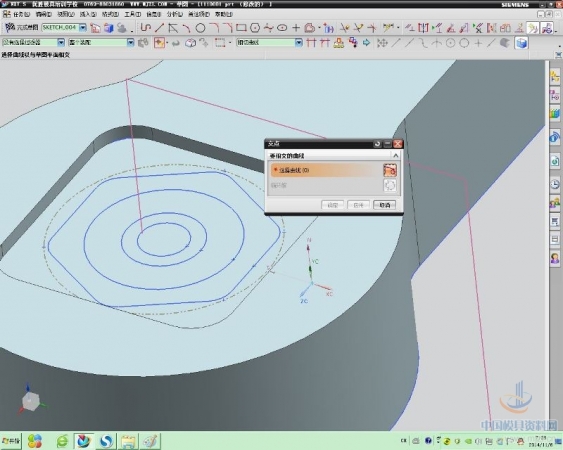Click the Windows Start button
563x450 pixels.
pyautogui.click(x=11, y=441)
